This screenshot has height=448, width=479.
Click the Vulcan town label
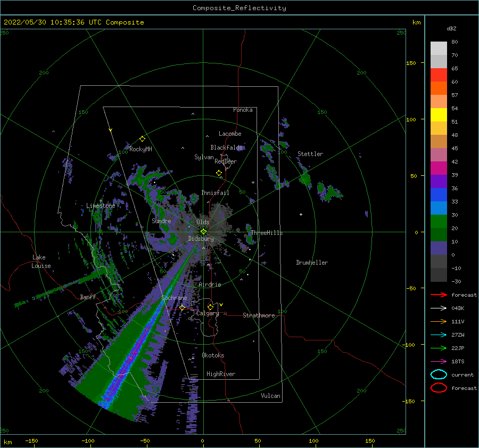point(270,396)
